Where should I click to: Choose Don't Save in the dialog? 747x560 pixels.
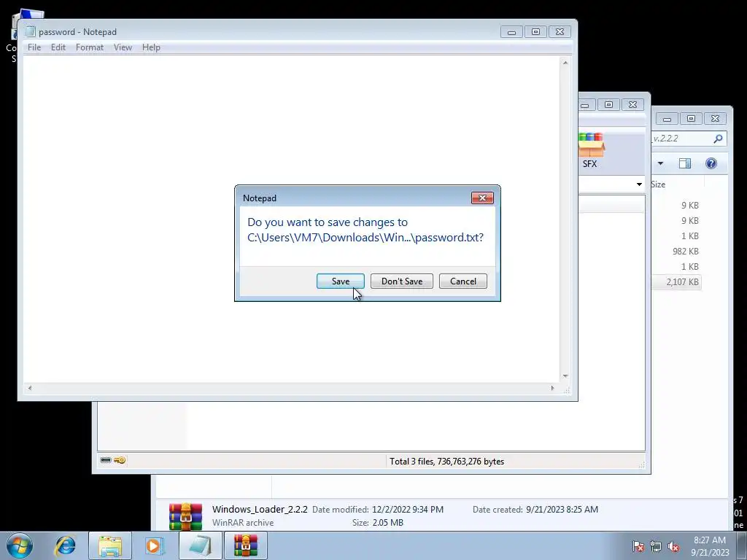[402, 281]
